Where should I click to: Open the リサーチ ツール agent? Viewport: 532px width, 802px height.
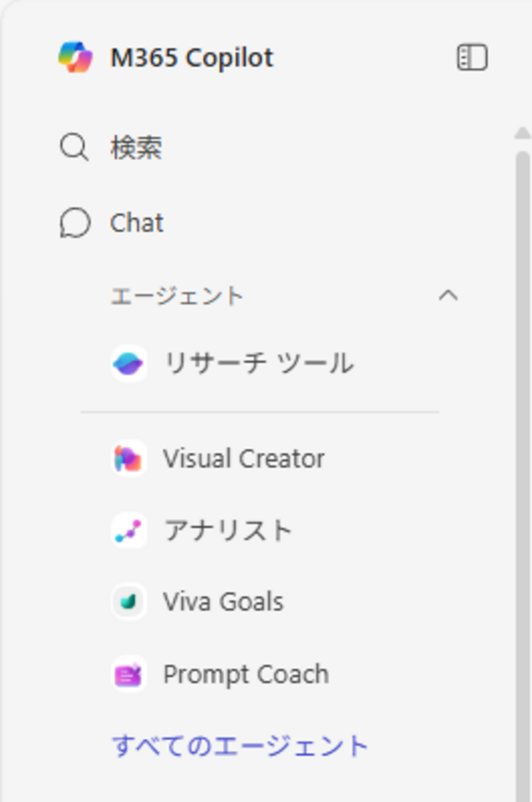pos(259,363)
